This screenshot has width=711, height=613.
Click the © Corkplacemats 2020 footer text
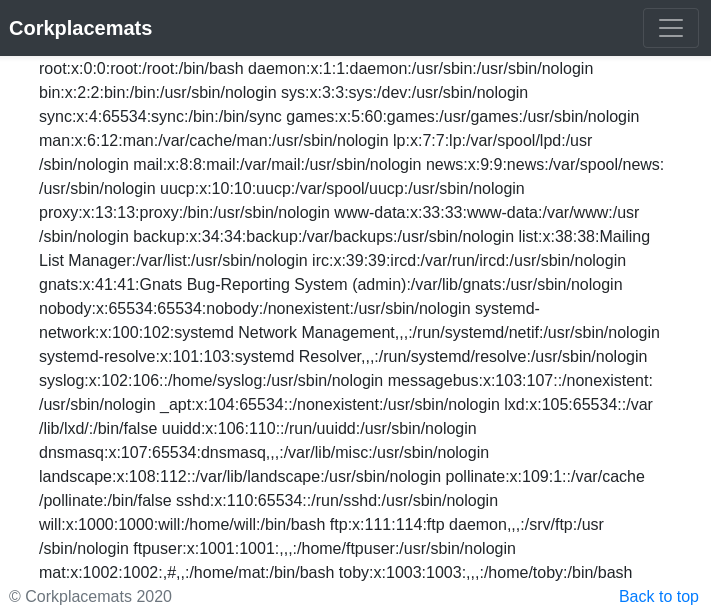click(90, 596)
